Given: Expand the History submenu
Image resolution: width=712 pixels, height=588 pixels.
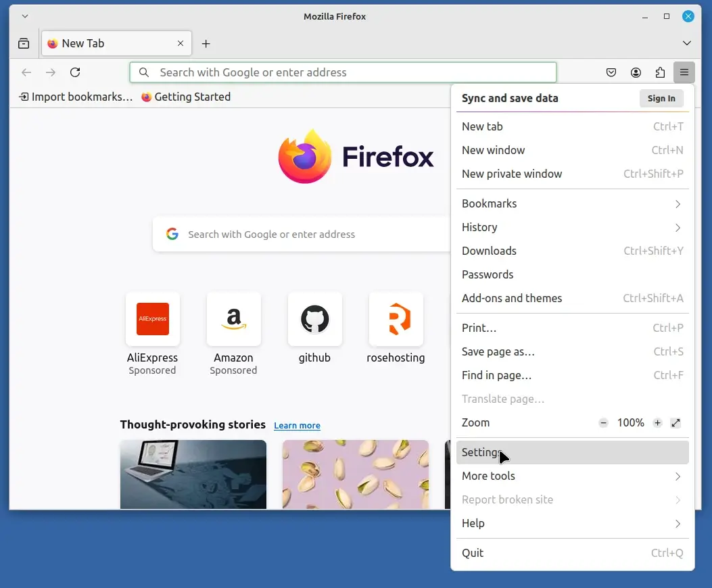Looking at the screenshot, I should pyautogui.click(x=572, y=228).
